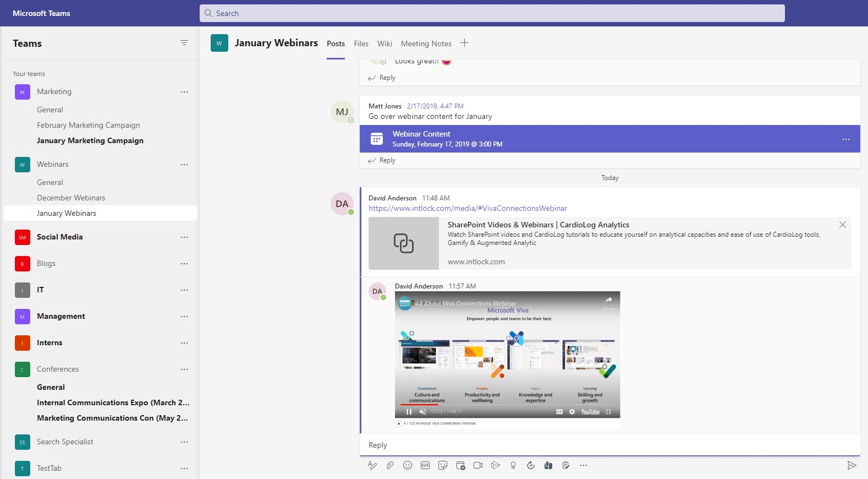The image size is (868, 479).
Task: Open the sticker picker
Action: point(443,465)
